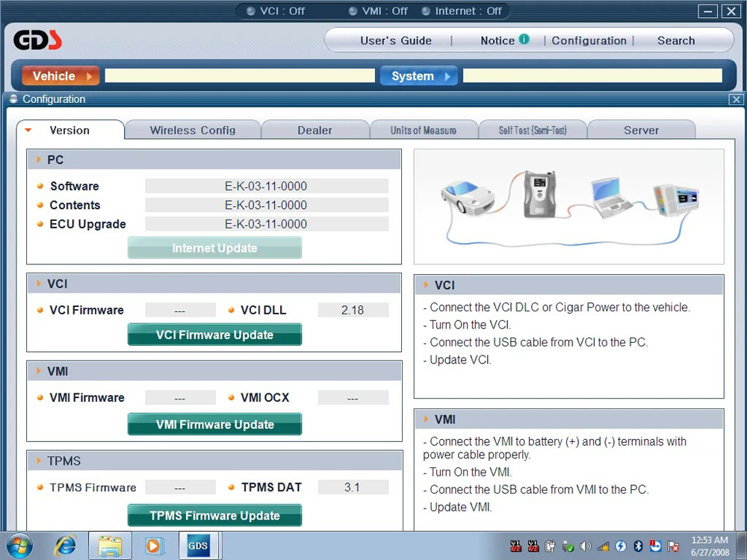Open Windows Explorer folder in taskbar
Screen dimensions: 747x560
[x=110, y=546]
